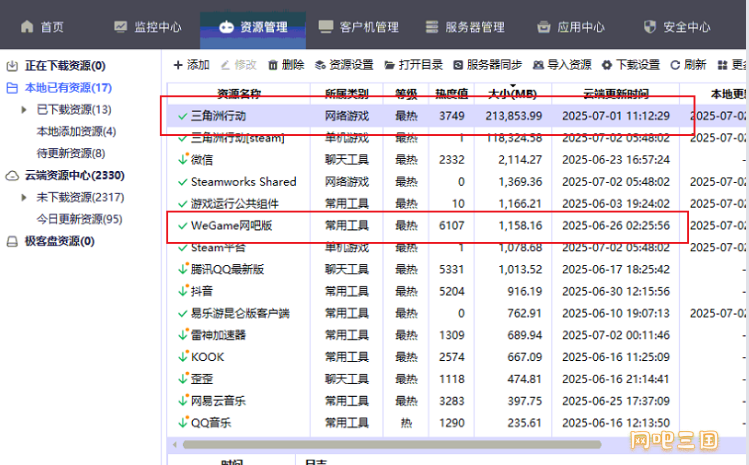Switch to the 安全中心 tab
The image size is (749, 465).
tap(676, 27)
